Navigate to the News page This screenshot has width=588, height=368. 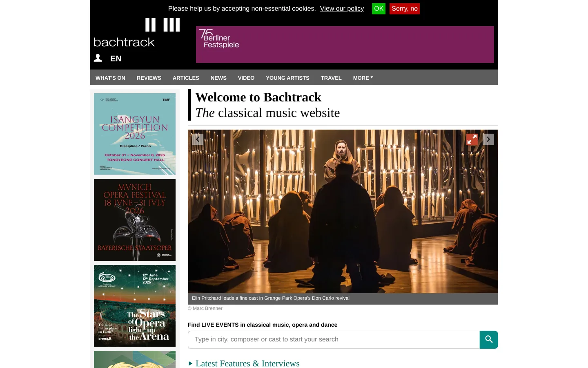click(x=218, y=78)
